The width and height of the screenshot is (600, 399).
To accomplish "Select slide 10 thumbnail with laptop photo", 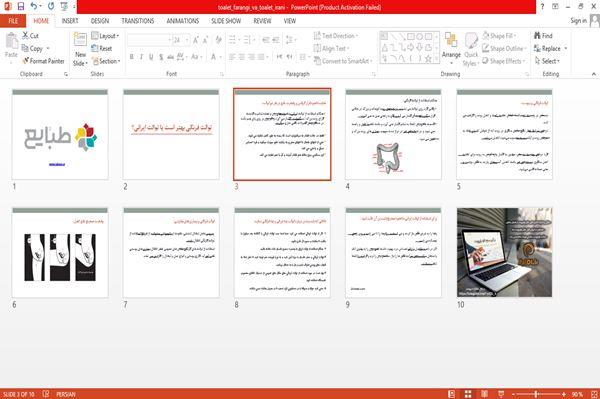I will tap(504, 252).
